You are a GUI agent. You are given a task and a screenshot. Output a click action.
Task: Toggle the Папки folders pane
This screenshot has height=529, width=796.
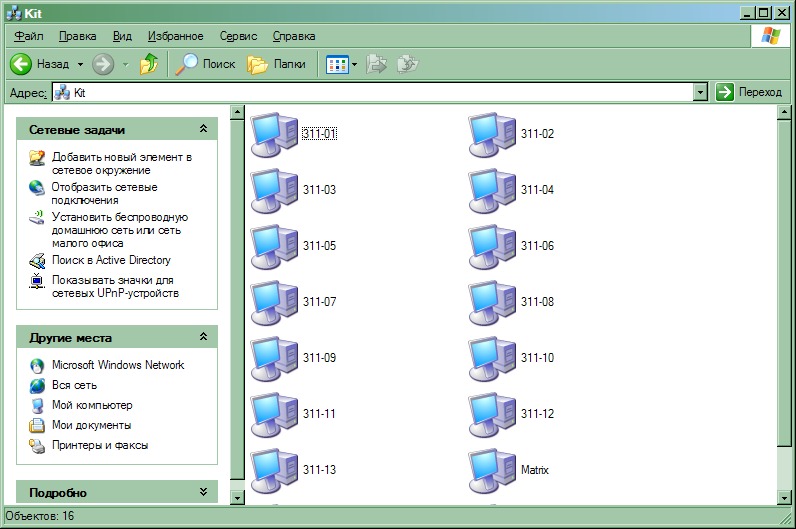(x=277, y=64)
